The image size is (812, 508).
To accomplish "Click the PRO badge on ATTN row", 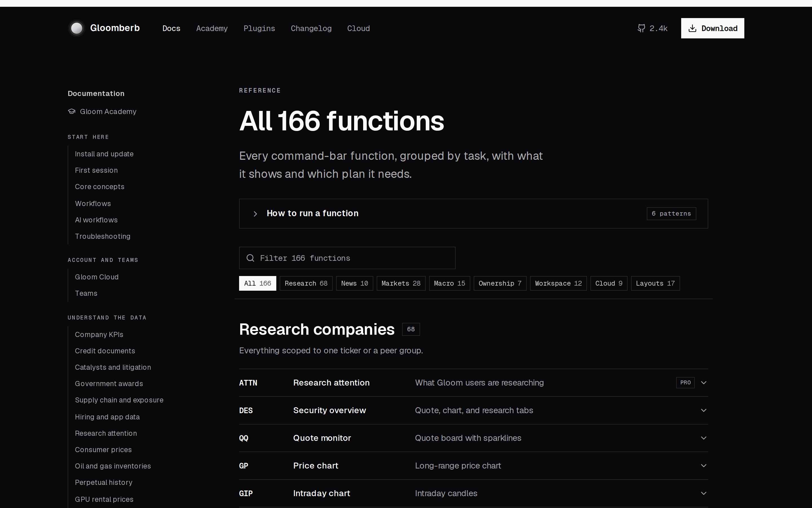I will pyautogui.click(x=685, y=383).
